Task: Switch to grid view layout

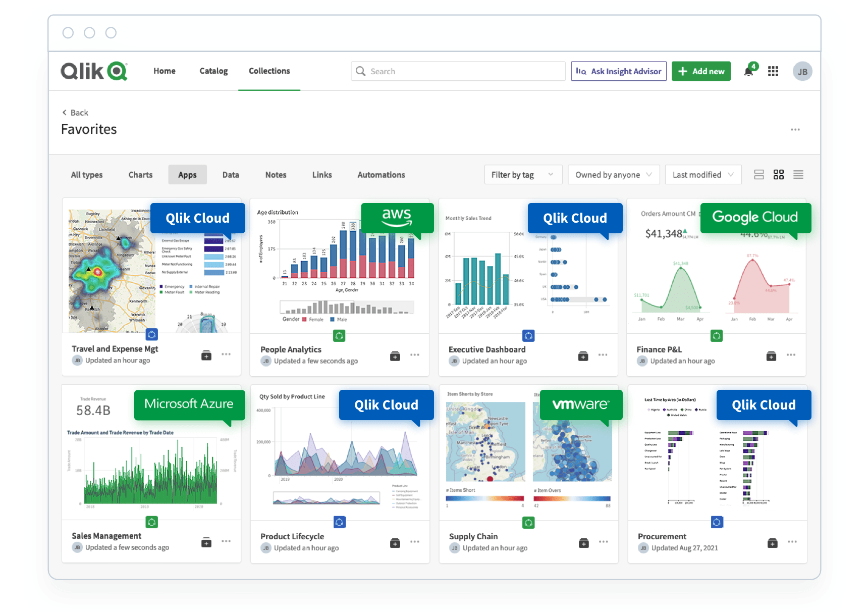Action: (x=779, y=175)
